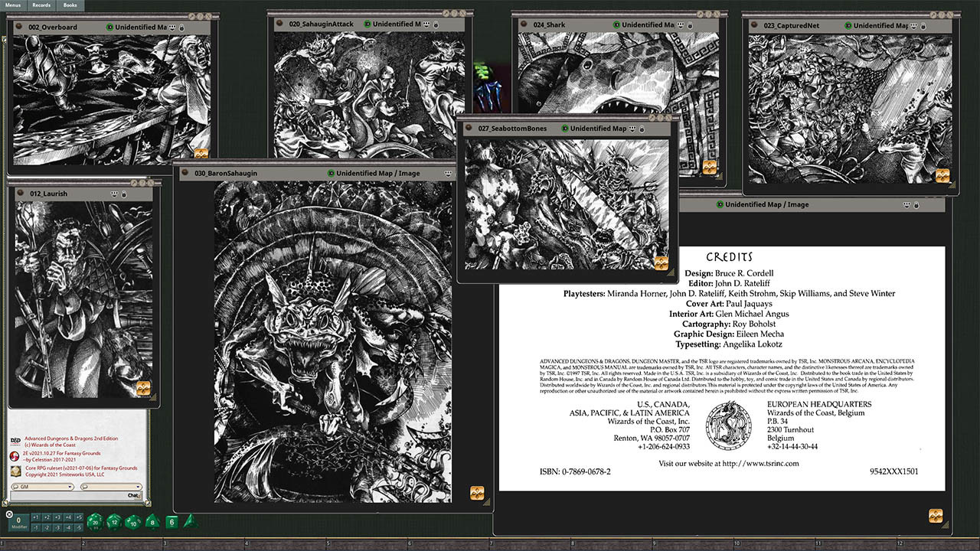This screenshot has width=980, height=551.
Task: Click orange toolbar icon in 027_SeabottomBones window
Action: (x=661, y=263)
